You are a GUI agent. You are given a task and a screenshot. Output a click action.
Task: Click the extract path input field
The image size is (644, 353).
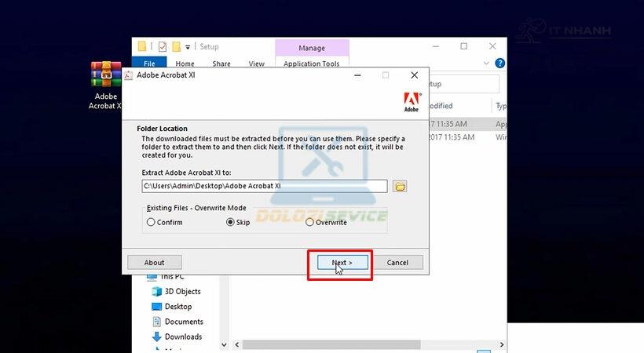tap(265, 186)
